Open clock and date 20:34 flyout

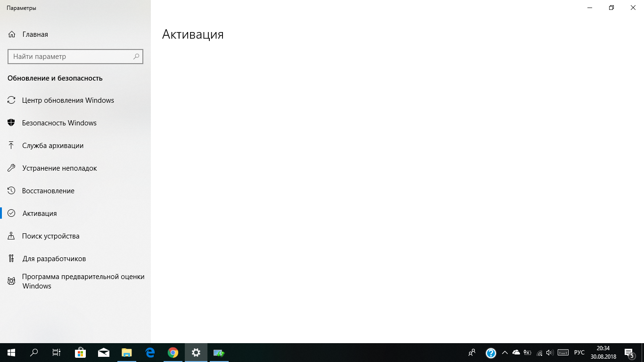coord(603,353)
